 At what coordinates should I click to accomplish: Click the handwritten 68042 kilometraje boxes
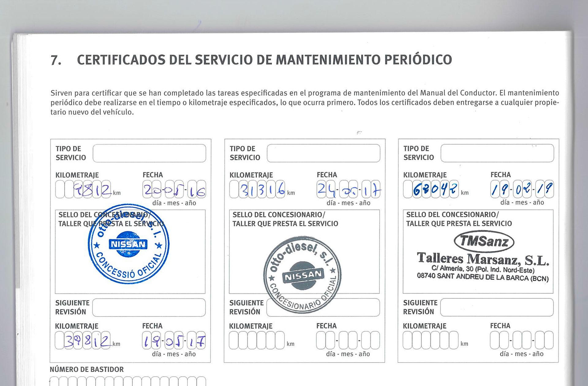431,189
